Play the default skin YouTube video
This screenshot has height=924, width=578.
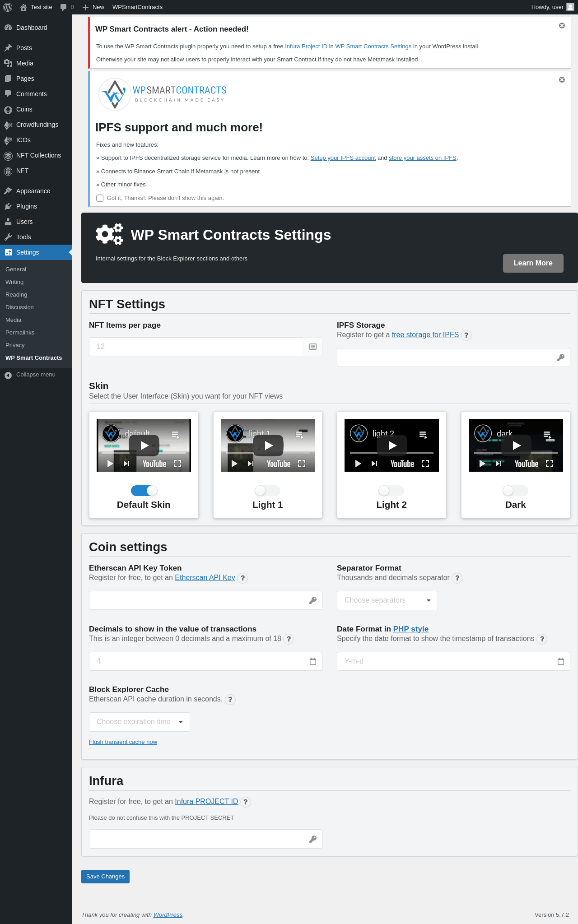point(144,446)
